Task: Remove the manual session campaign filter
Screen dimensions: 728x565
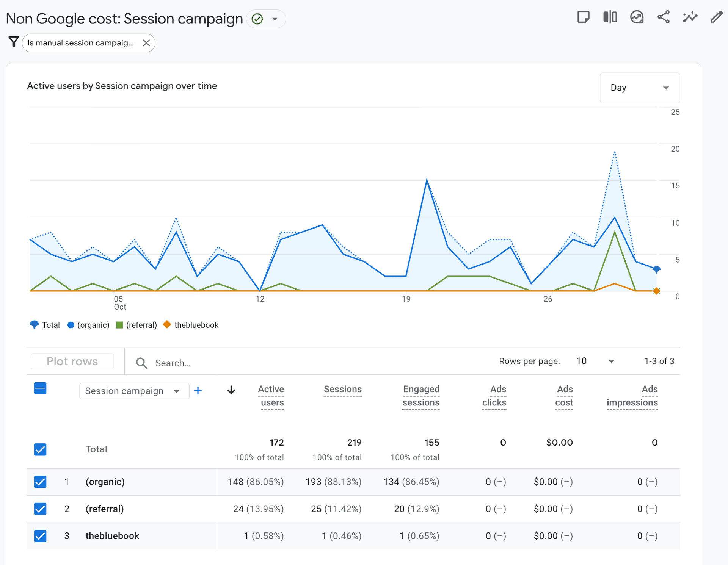Action: (146, 43)
